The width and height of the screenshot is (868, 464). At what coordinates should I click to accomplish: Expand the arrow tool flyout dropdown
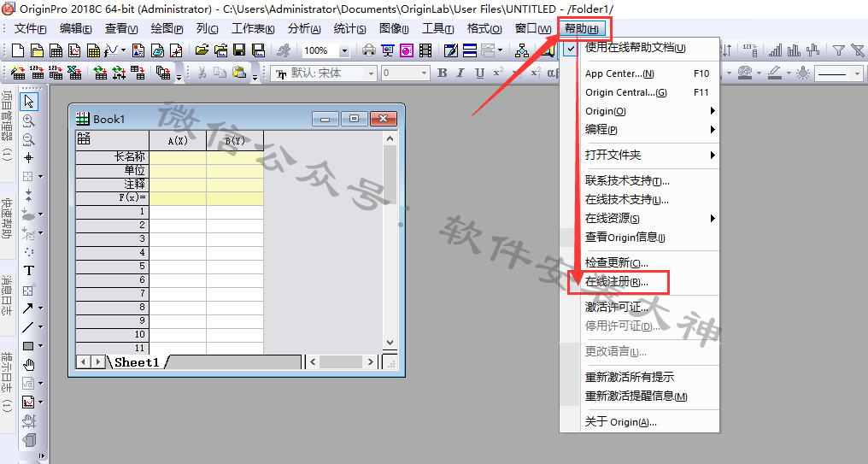point(40,308)
